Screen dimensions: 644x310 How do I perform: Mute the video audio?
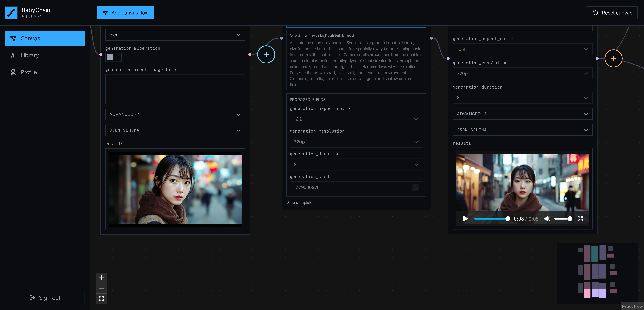point(547,219)
